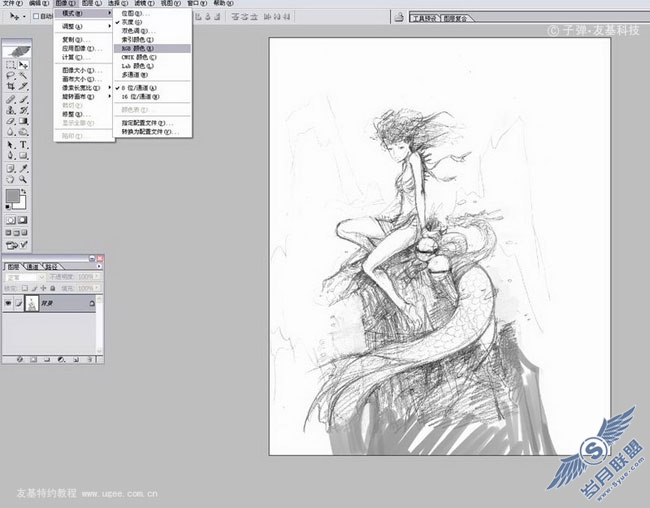Expand the 像素长宽比 submenu

click(84, 88)
